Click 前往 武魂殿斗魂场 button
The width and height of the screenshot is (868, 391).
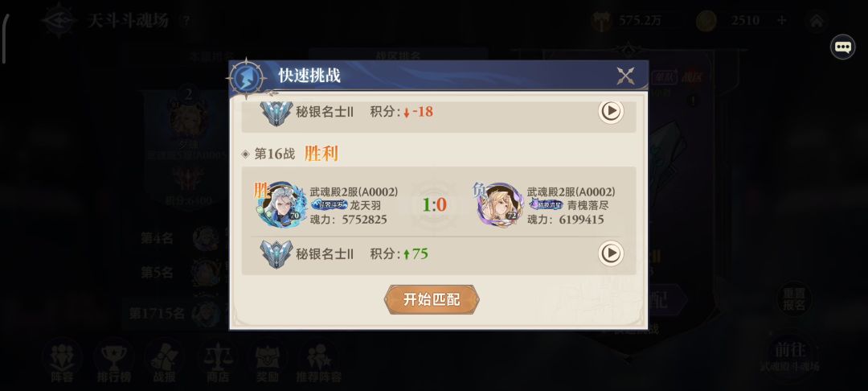click(791, 356)
